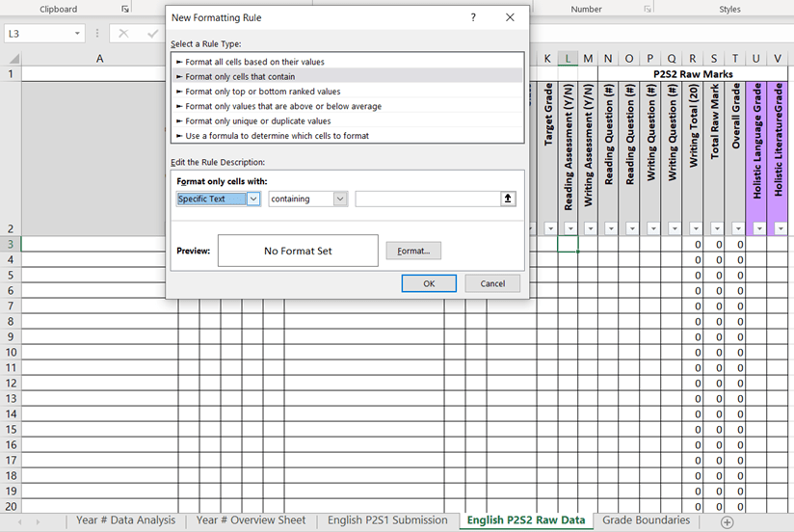Click the dialog Help question mark
The image size is (794, 532).
pyautogui.click(x=473, y=17)
